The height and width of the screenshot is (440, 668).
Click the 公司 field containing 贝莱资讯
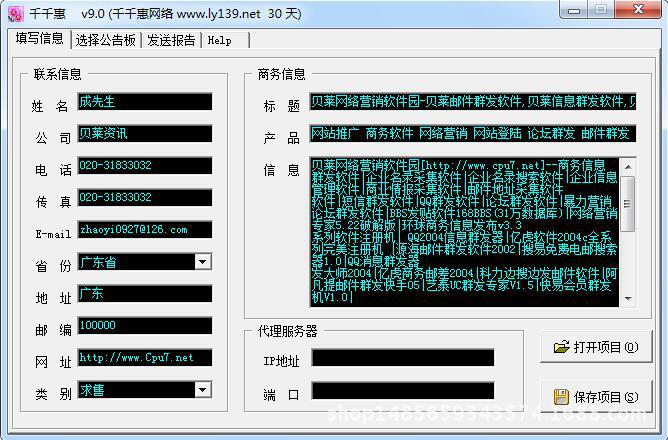click(x=145, y=133)
